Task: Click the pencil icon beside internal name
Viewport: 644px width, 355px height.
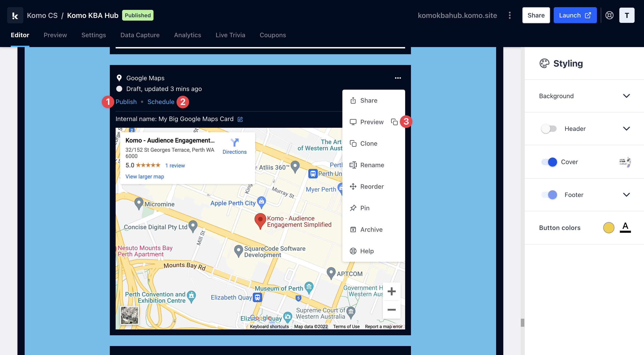Action: [240, 119]
